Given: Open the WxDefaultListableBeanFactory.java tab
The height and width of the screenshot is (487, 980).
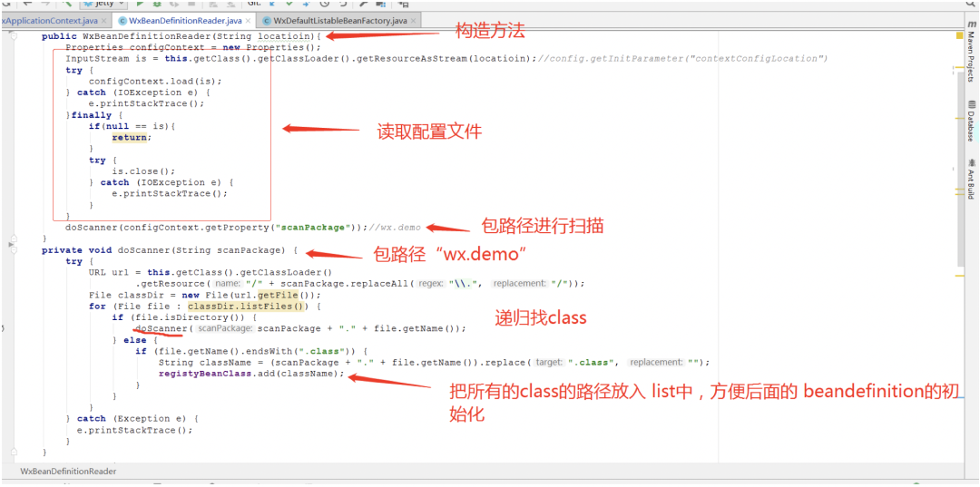Looking at the screenshot, I should (x=340, y=21).
